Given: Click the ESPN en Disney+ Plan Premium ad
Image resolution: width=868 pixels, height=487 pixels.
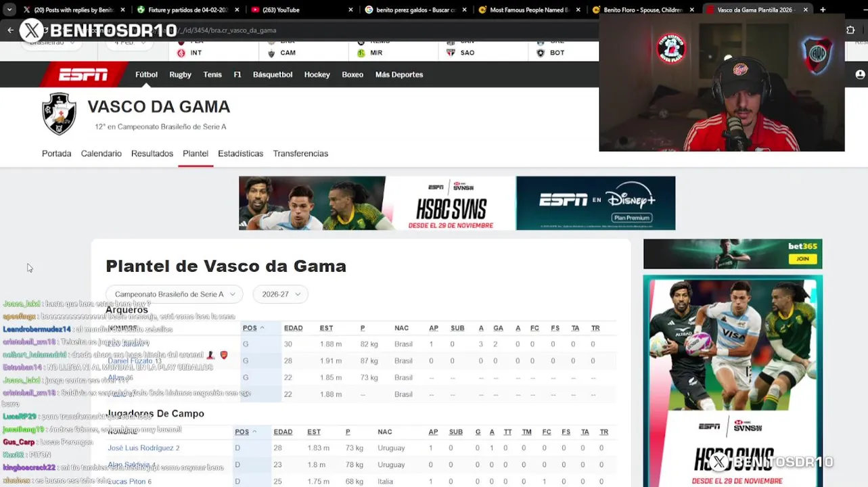Looking at the screenshot, I should (595, 203).
